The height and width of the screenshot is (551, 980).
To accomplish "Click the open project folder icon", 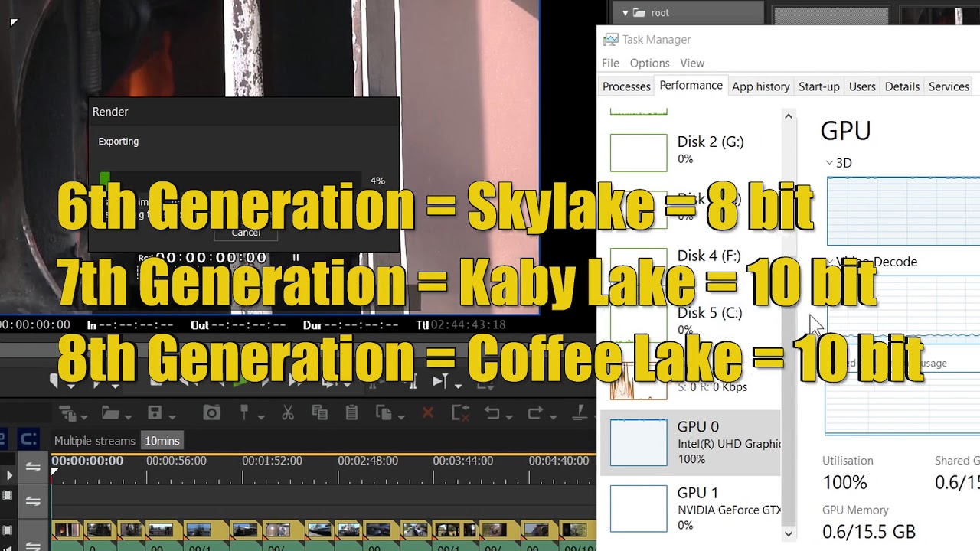I will [x=111, y=413].
